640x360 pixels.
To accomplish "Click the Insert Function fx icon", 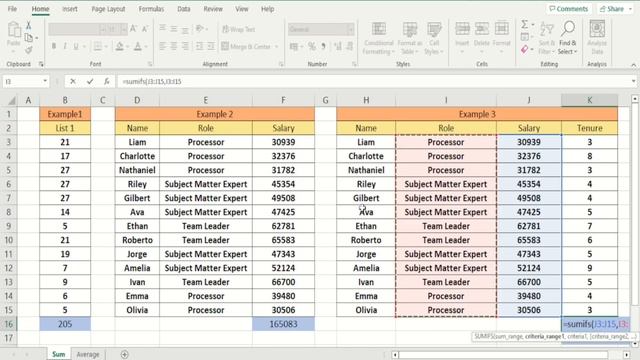I will click(107, 81).
